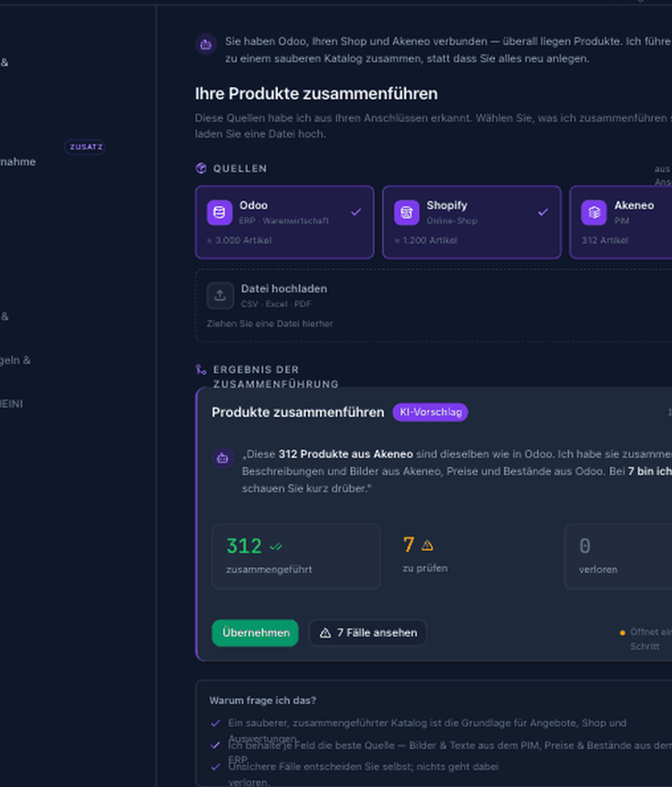The height and width of the screenshot is (787, 672).
Task: Click the 312 zusammengeführt stat card
Action: (x=296, y=556)
